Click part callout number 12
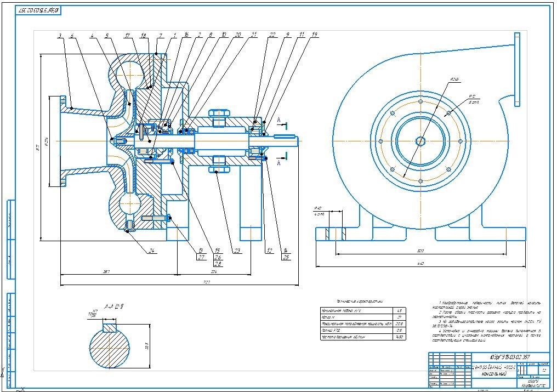This screenshot has width=557, height=392. pyautogui.click(x=270, y=252)
